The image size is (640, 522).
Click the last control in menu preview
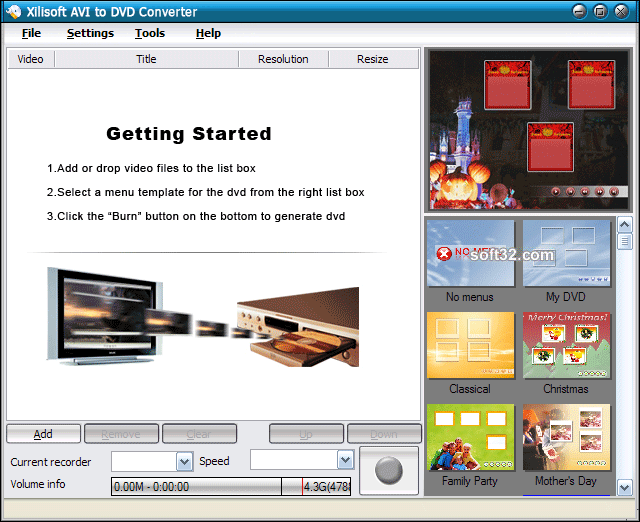[613, 191]
